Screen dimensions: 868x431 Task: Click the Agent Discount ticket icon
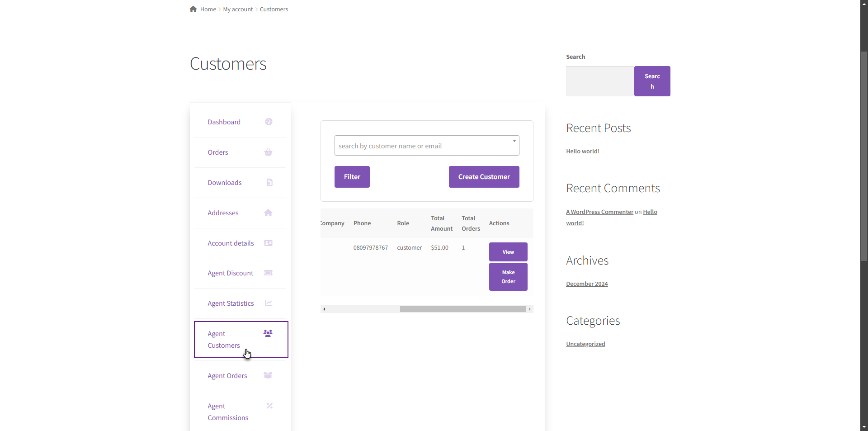268,273
